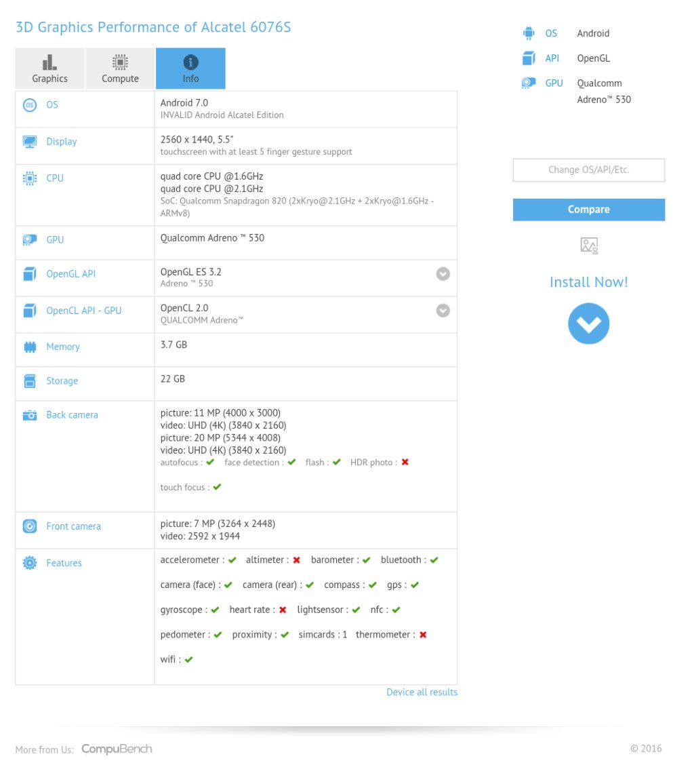Open the CompuBench link in footer
Viewport: 694px width, 784px height.
117,749
